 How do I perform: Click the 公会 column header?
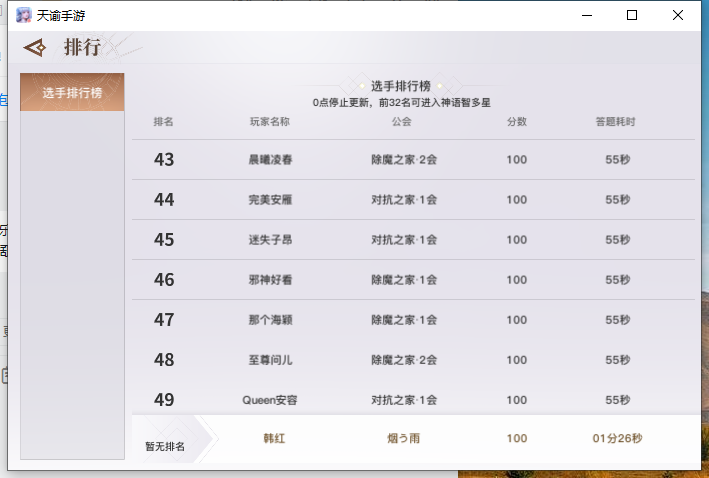[x=402, y=122]
